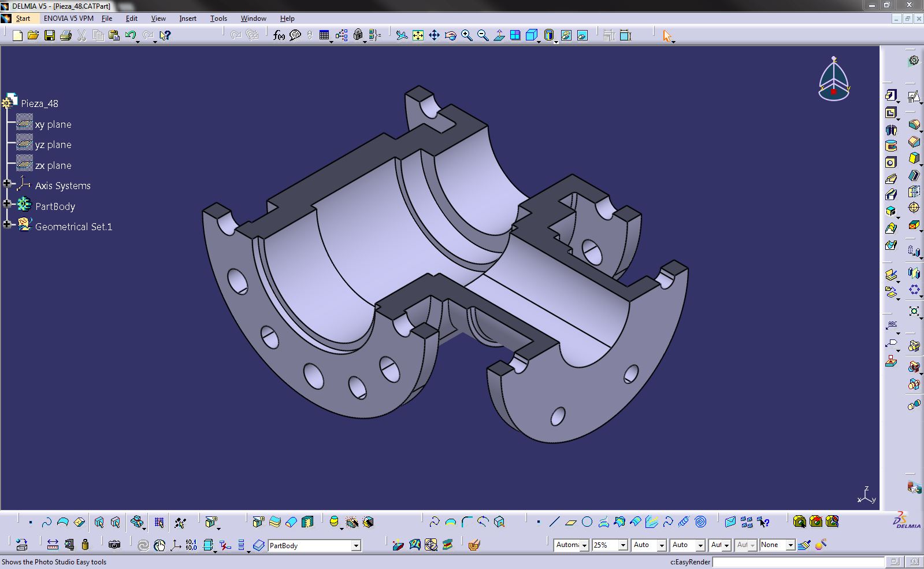924x569 pixels.
Task: Click the Measure Between ruler icon
Action: [x=53, y=545]
